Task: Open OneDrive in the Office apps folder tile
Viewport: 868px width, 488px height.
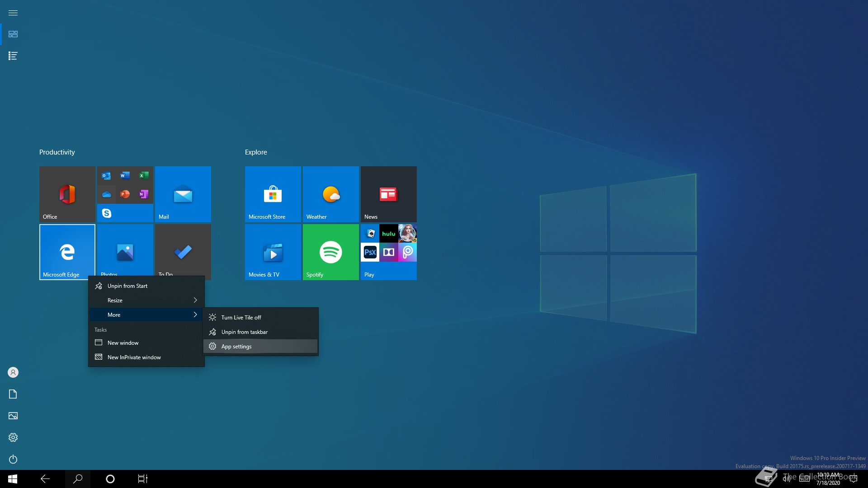Action: (106, 194)
